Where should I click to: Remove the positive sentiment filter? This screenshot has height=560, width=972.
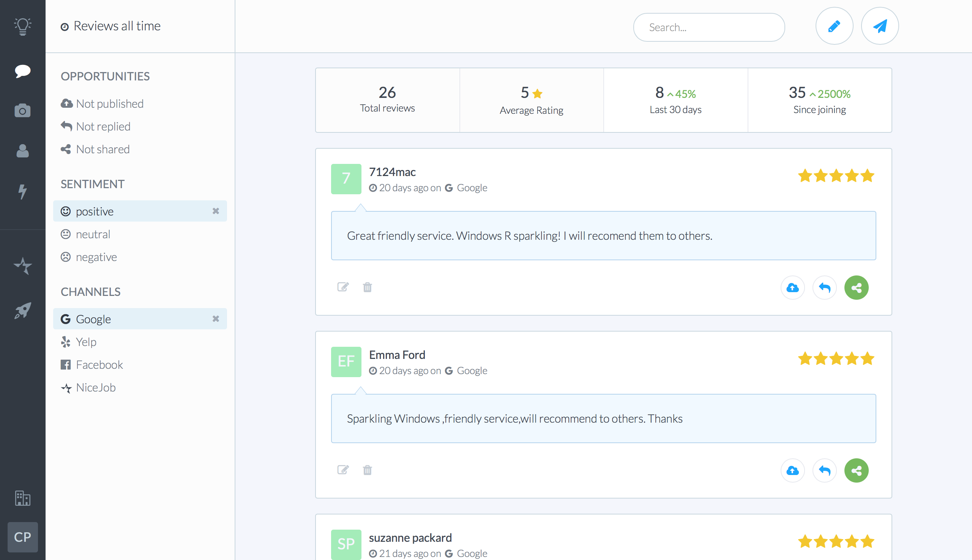[216, 211]
